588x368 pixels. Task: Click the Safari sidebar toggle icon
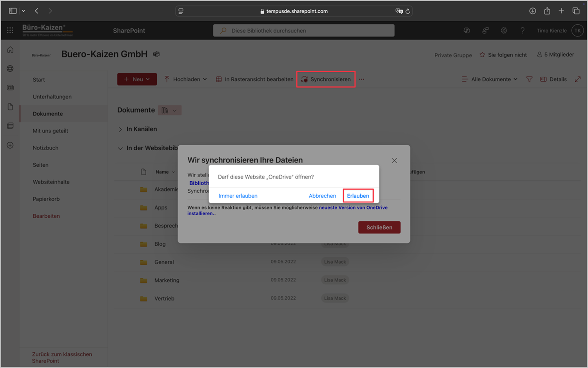click(13, 11)
